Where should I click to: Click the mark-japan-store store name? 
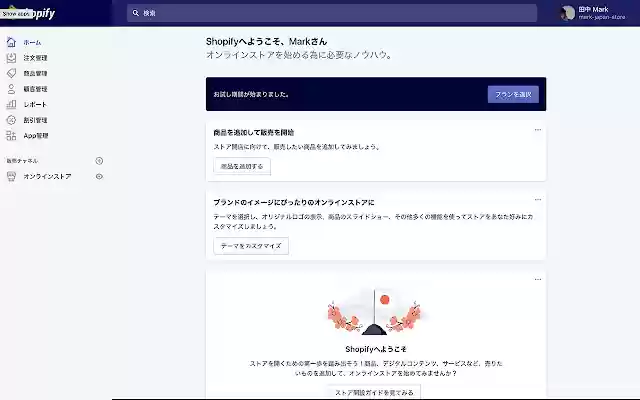[602, 17]
